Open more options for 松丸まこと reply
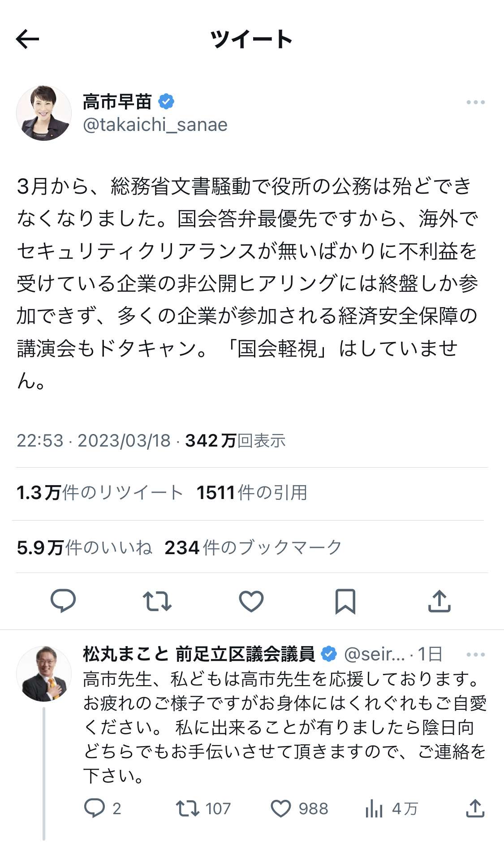Screen dimensions: 504x842 (475, 655)
